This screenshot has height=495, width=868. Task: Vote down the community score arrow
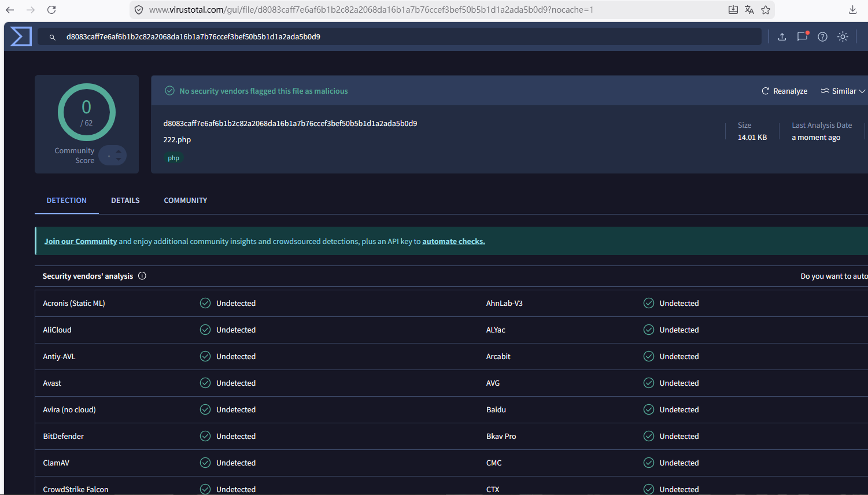pyautogui.click(x=119, y=159)
